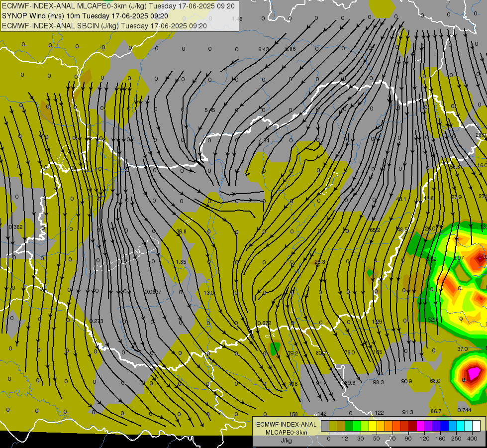Click the map value '1.85'
Viewport: 487px width, 448px height.
[x=181, y=262]
